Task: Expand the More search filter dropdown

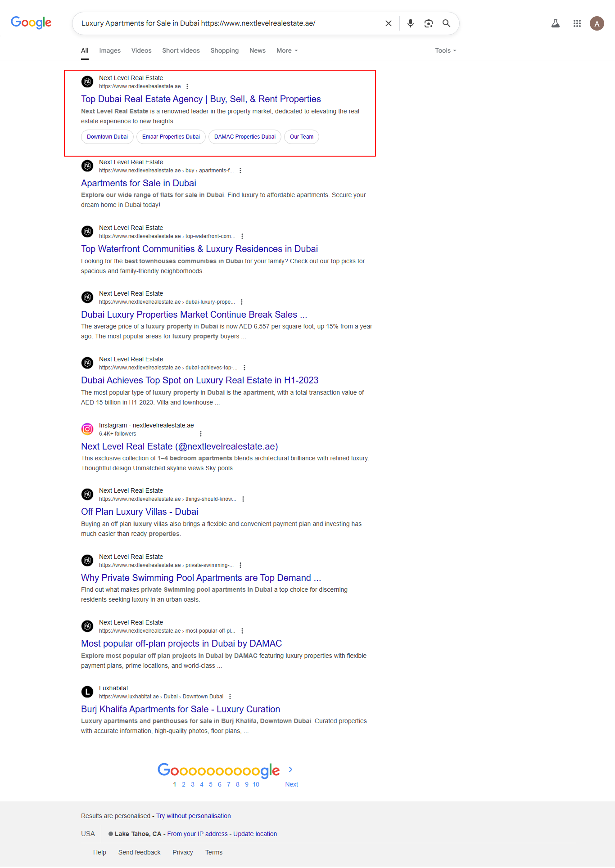Action: tap(287, 50)
